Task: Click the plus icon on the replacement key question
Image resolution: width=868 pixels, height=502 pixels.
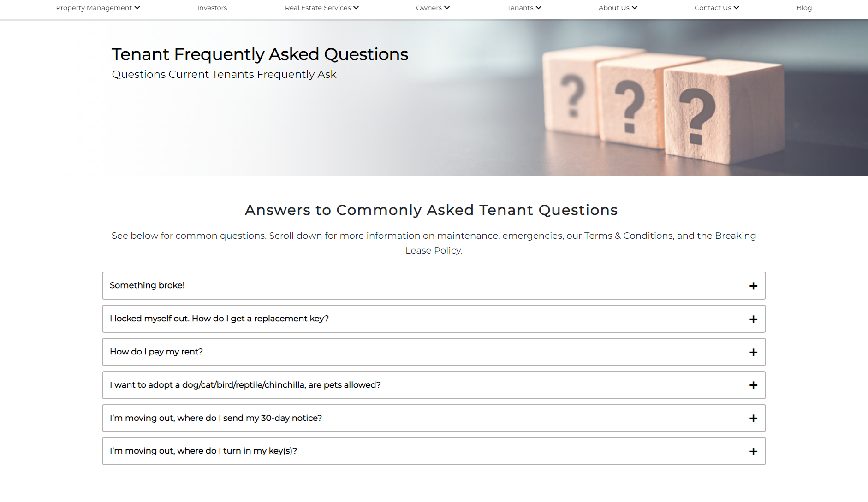Action: (753, 319)
